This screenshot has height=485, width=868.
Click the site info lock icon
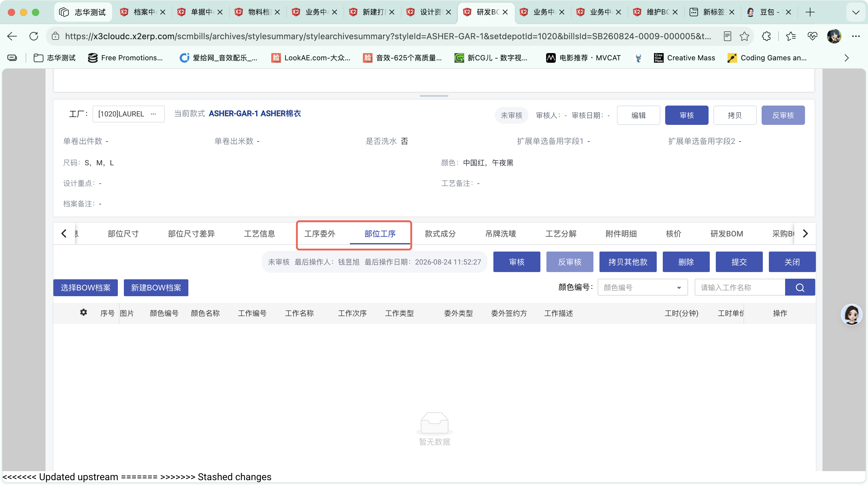pyautogui.click(x=55, y=36)
